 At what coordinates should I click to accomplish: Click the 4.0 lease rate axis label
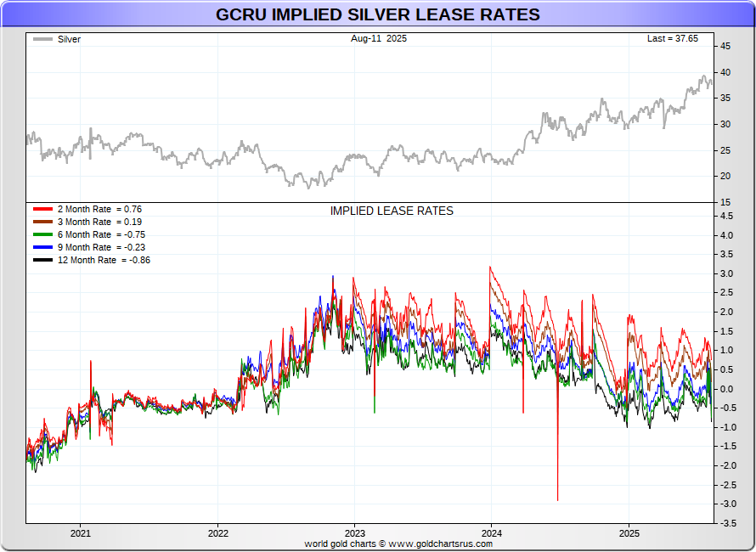click(x=726, y=235)
